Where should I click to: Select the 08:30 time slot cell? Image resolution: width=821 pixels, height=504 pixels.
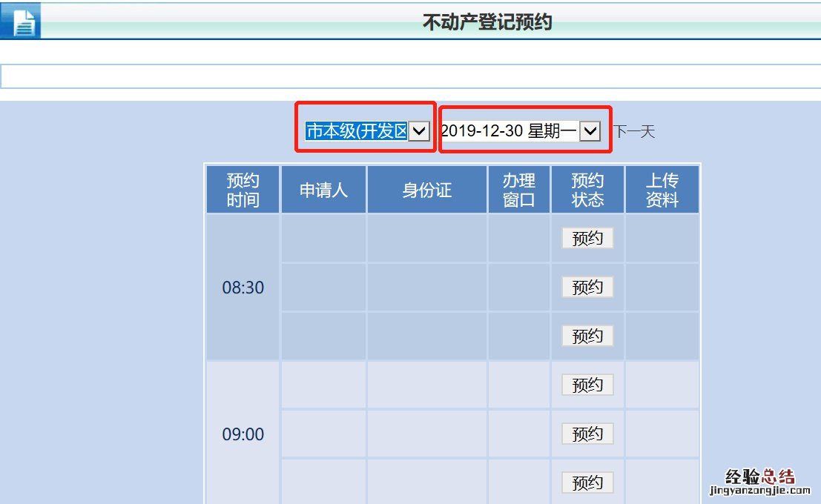coord(243,288)
